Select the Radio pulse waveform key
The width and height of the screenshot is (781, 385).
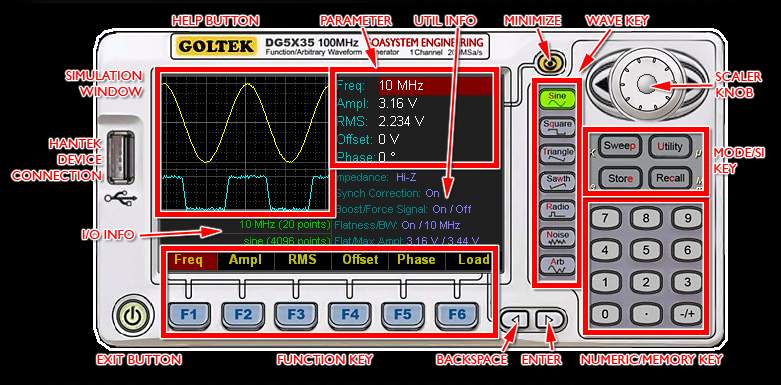[557, 210]
